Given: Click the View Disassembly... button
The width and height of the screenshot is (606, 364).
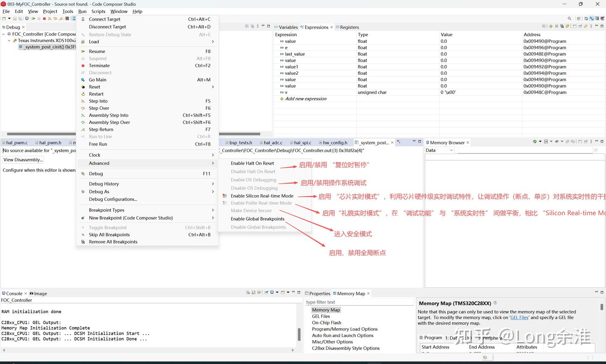Looking at the screenshot, I should click(23, 160).
